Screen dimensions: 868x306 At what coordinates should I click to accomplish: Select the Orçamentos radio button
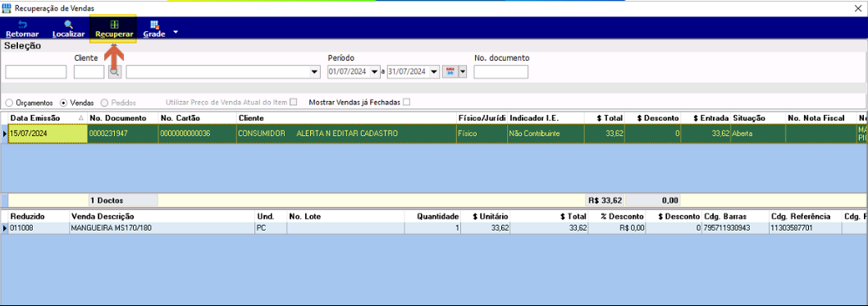[9, 103]
